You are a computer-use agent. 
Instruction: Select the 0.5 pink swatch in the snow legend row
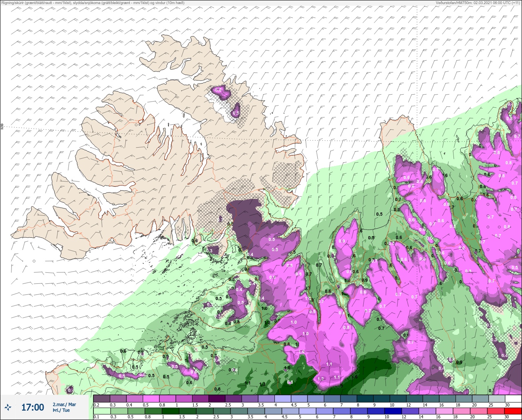pos(151,398)
